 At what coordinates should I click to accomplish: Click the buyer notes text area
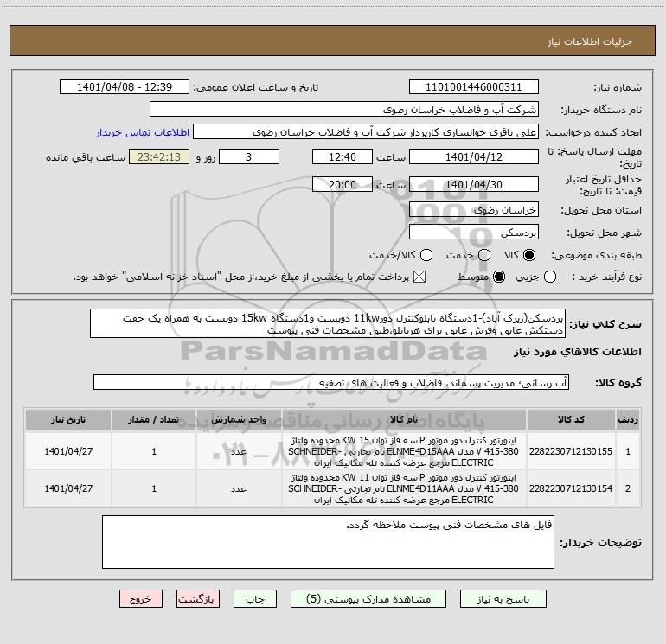click(328, 542)
